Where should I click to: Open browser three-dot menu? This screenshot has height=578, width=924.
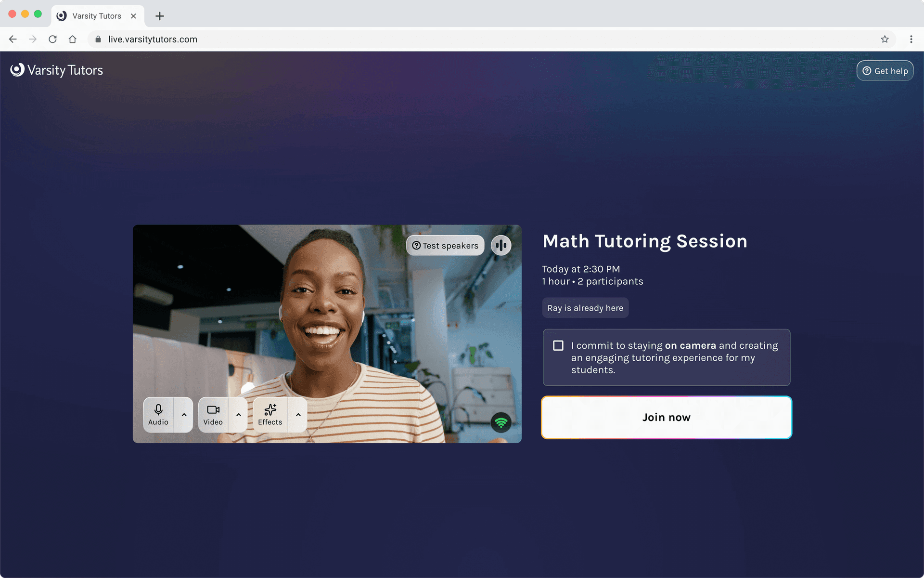pyautogui.click(x=911, y=39)
